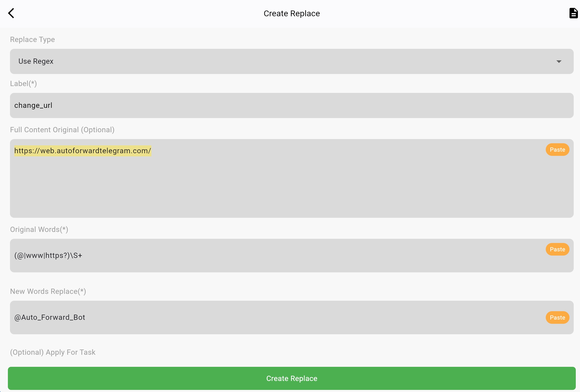580x392 pixels.
Task: Click the Create Replace page title
Action: point(292,13)
